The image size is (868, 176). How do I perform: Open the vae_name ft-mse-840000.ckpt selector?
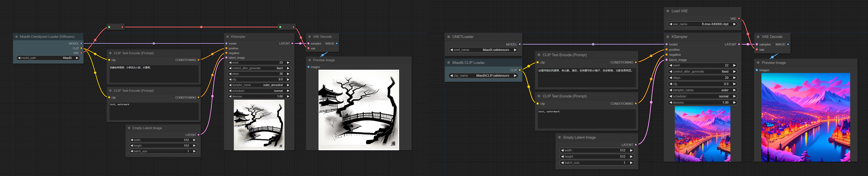(703, 24)
